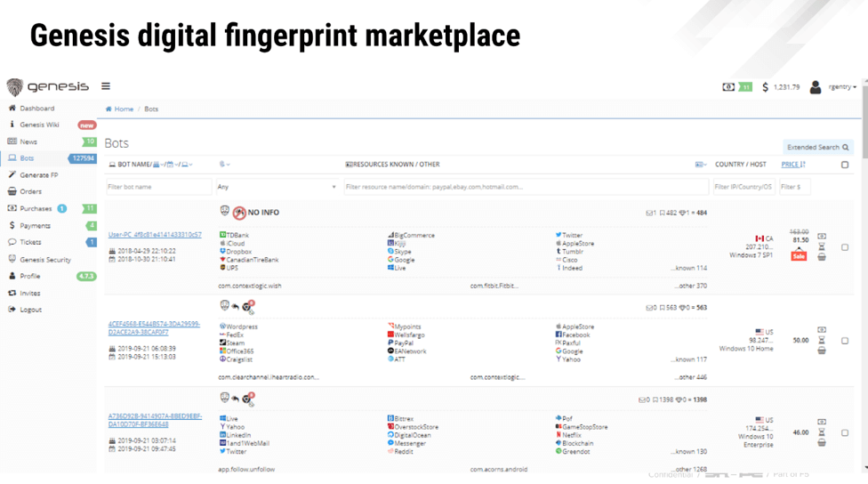This screenshot has height=484, width=868.
Task: Open the Orders page from the sidebar
Action: [30, 191]
